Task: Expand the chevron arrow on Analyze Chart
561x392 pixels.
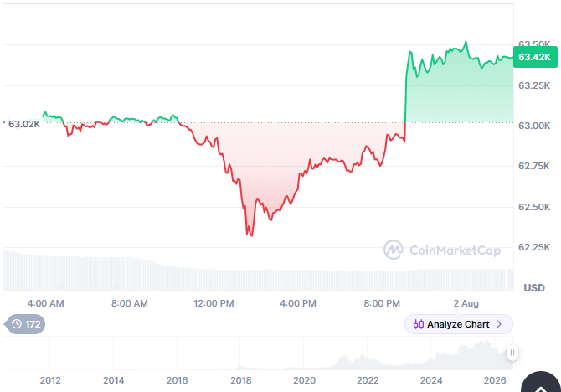Action: [x=499, y=324]
